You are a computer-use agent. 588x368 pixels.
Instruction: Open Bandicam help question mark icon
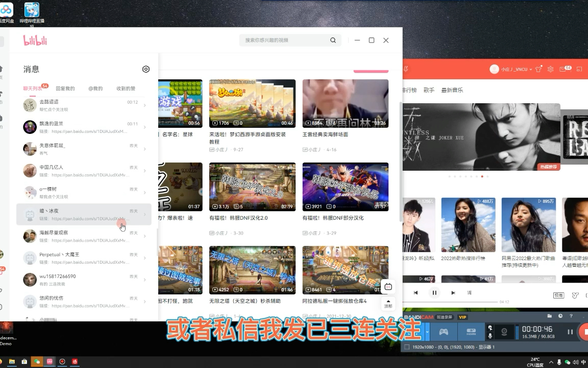click(x=571, y=316)
